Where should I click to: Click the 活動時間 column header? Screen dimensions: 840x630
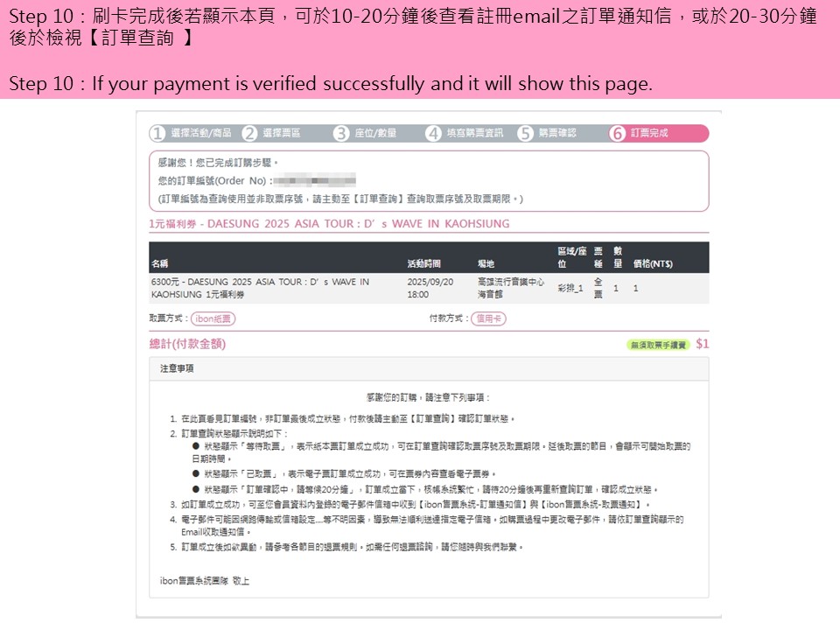pos(424,263)
